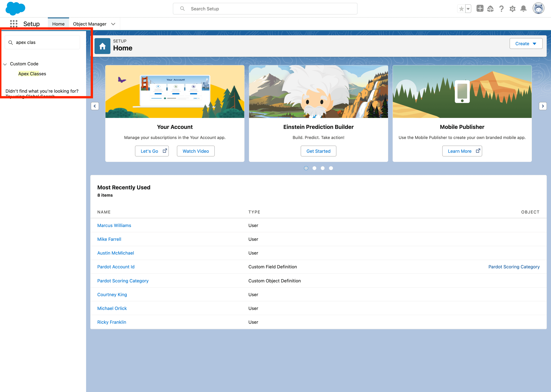Open Pardot Scoring Category in Object column
The height and width of the screenshot is (392, 551).
pyautogui.click(x=514, y=267)
